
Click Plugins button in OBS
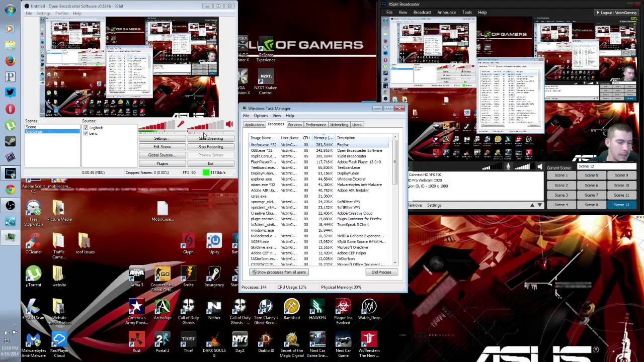coord(162,164)
